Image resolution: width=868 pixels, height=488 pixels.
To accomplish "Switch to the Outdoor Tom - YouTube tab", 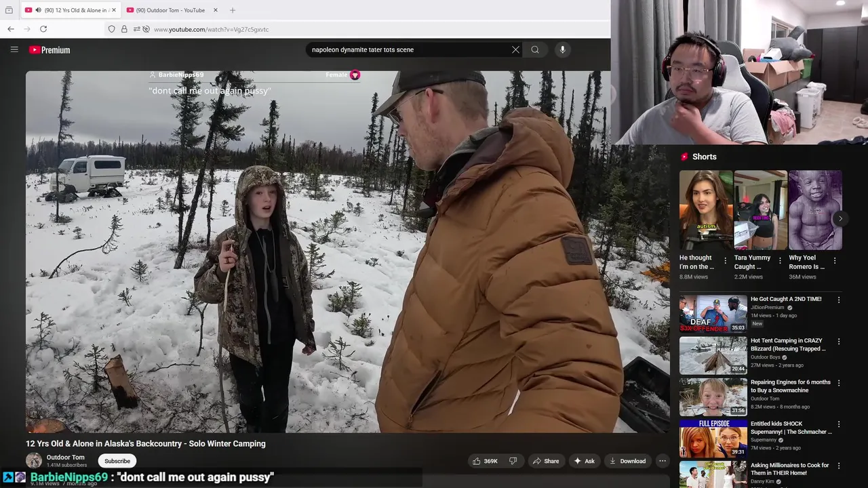I will pyautogui.click(x=170, y=10).
